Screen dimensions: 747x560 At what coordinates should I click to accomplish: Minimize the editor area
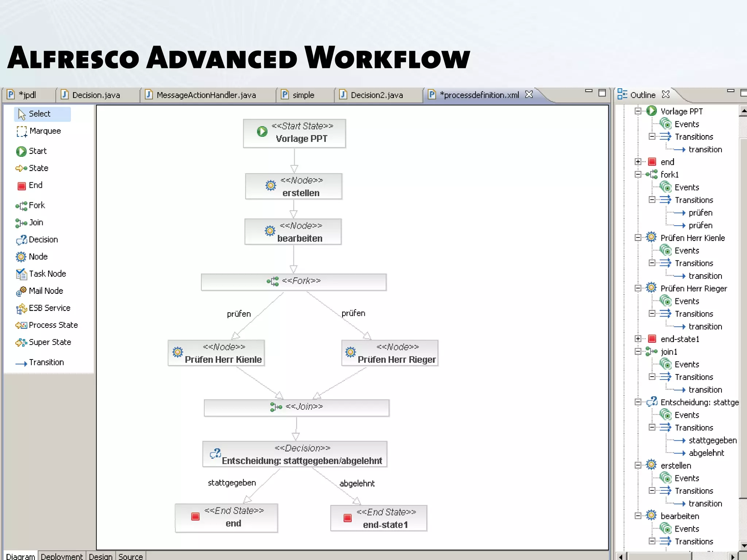pos(588,91)
